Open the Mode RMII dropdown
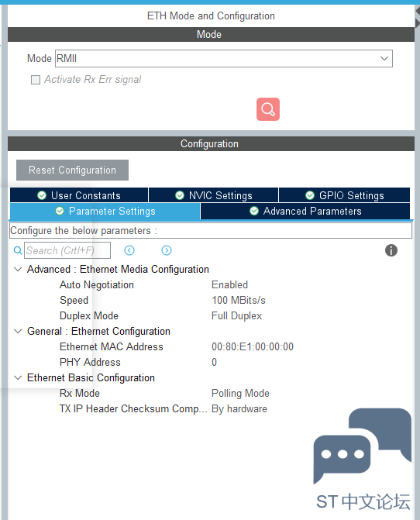The height and width of the screenshot is (520, 420). 224,58
